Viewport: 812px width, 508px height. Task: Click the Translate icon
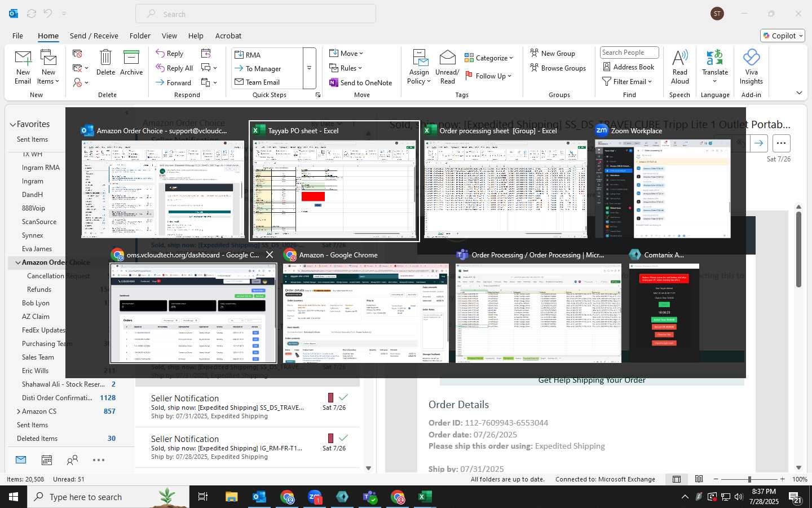[x=715, y=58]
